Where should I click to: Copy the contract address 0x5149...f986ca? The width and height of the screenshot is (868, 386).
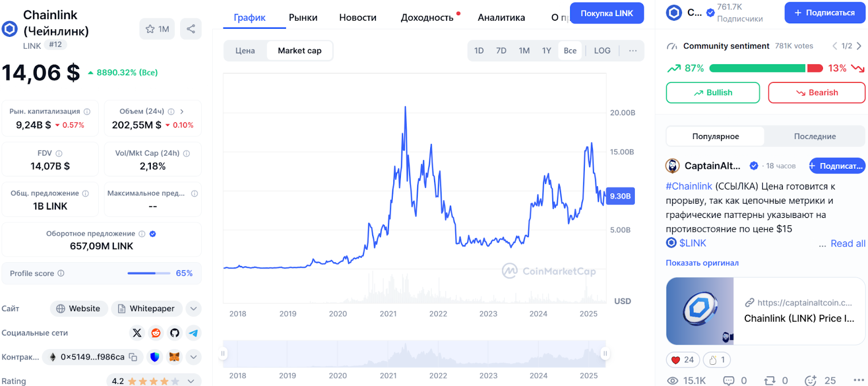(x=133, y=357)
